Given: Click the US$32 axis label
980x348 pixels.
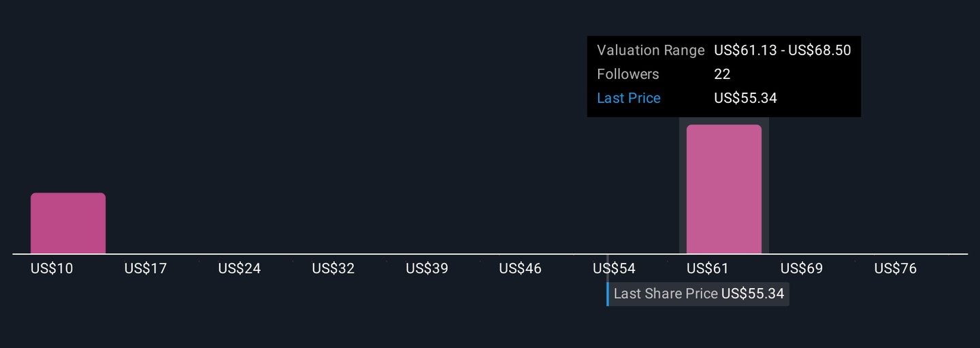Looking at the screenshot, I should point(333,269).
